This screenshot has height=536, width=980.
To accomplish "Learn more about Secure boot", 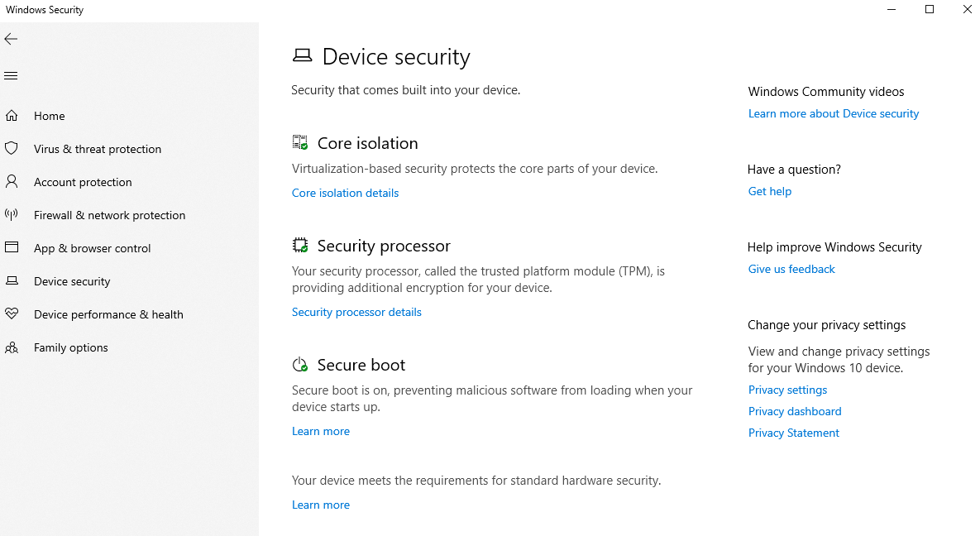I will tap(321, 431).
